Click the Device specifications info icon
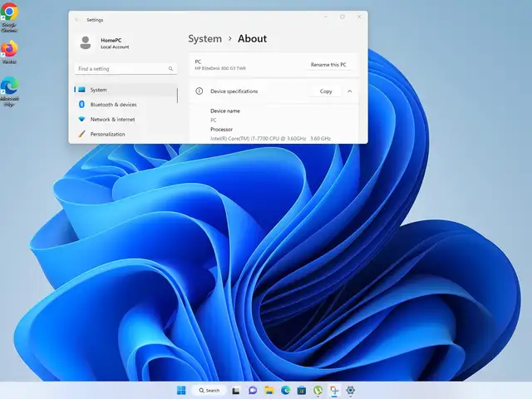Image resolution: width=532 pixels, height=399 pixels. tap(199, 91)
